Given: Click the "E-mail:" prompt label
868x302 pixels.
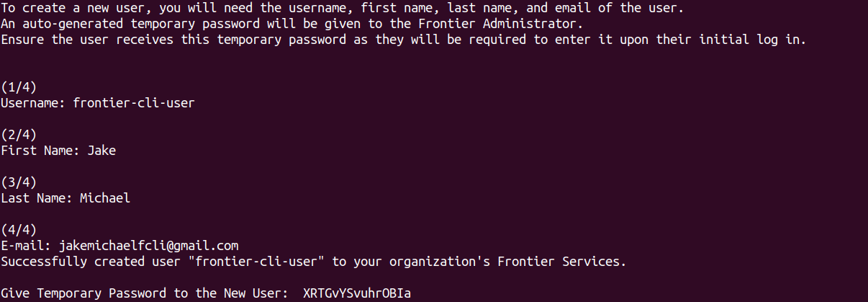Looking at the screenshot, I should coord(26,246).
